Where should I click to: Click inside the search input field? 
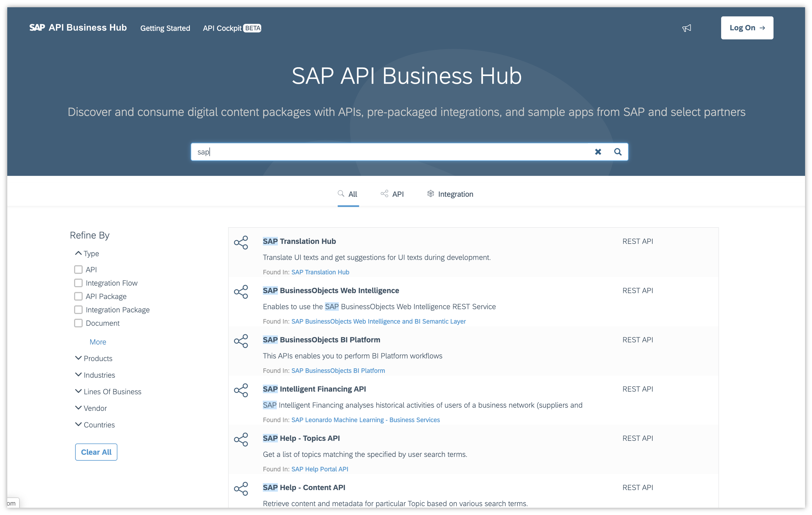tap(371, 152)
